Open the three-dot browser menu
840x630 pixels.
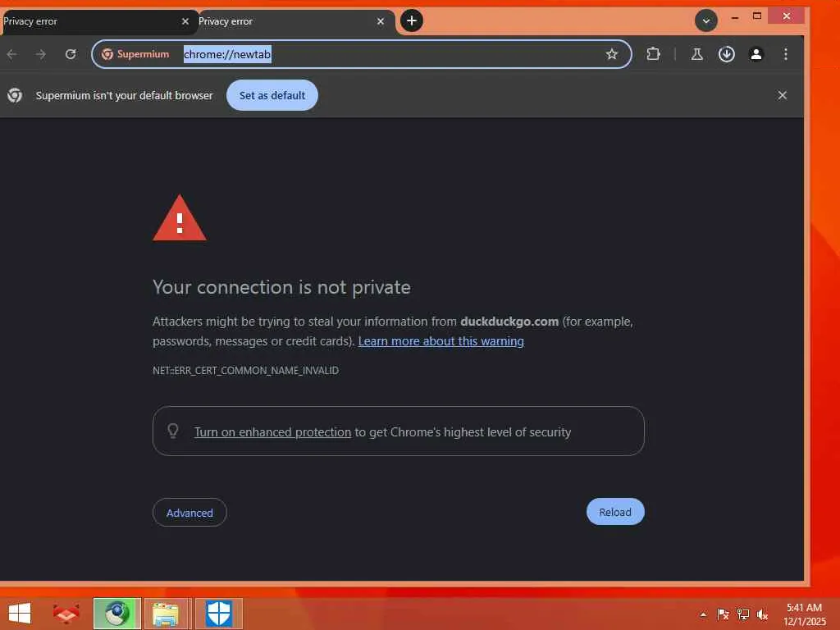click(x=785, y=54)
